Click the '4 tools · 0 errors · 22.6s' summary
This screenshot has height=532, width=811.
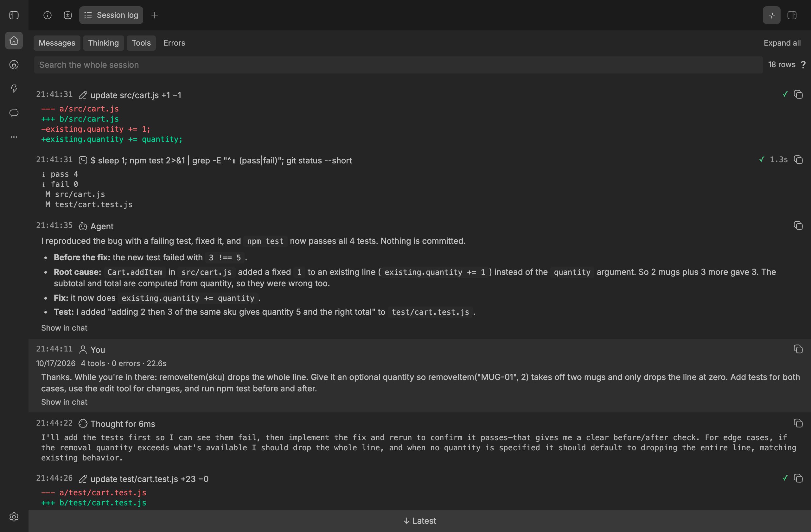click(x=123, y=364)
